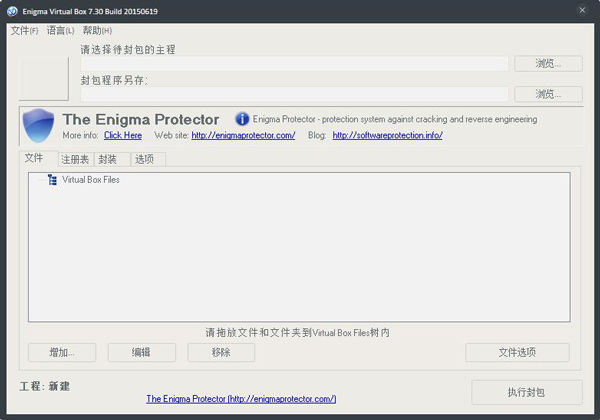Open the enigmaprotector.com Web site link

[243, 135]
